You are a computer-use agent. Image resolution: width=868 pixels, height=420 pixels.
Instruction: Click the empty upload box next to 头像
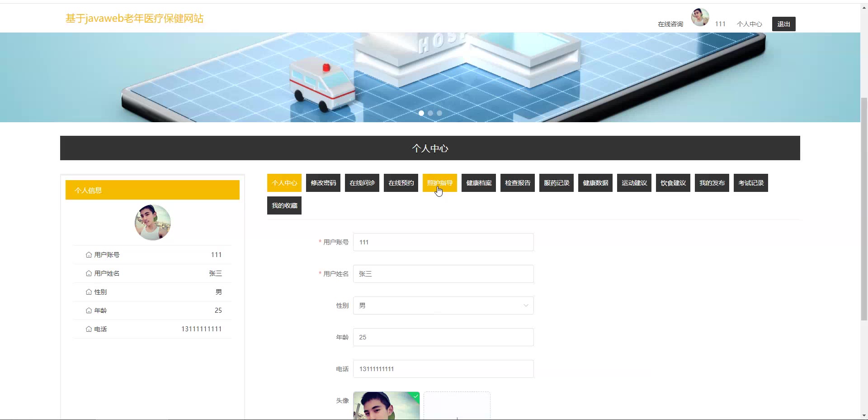[x=457, y=406]
